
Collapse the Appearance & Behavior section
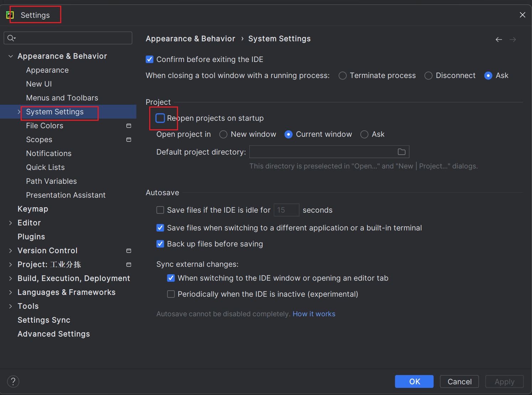[x=11, y=56]
